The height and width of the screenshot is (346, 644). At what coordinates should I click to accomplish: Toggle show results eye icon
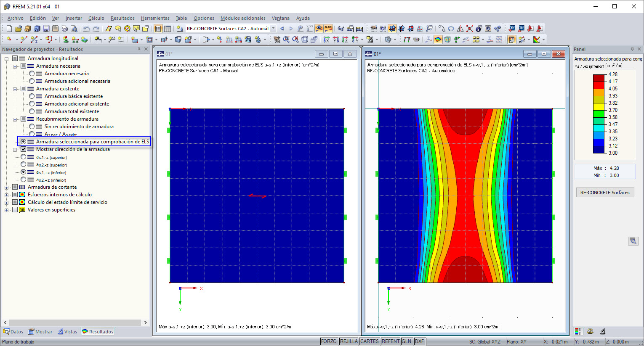click(319, 29)
